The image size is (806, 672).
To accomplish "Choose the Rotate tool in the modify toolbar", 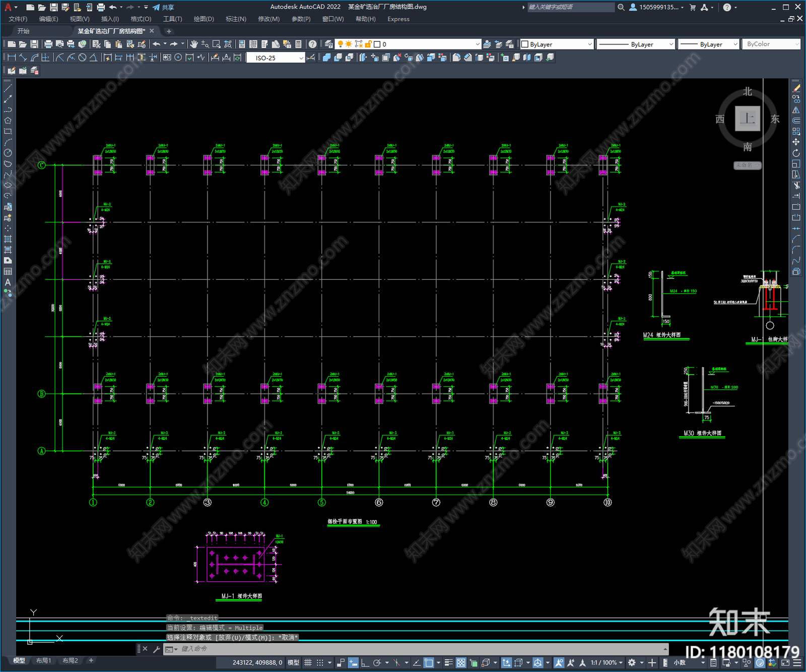I will [796, 153].
